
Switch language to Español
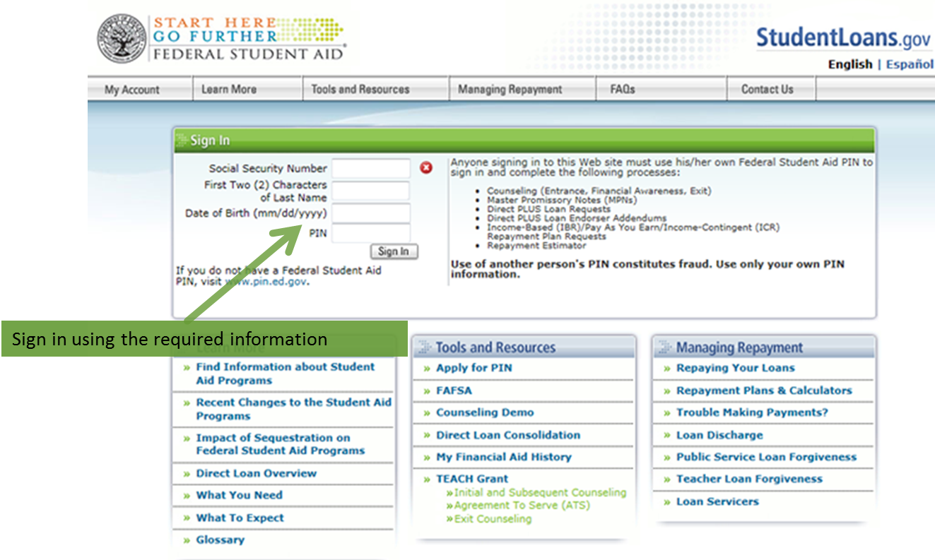coord(910,64)
